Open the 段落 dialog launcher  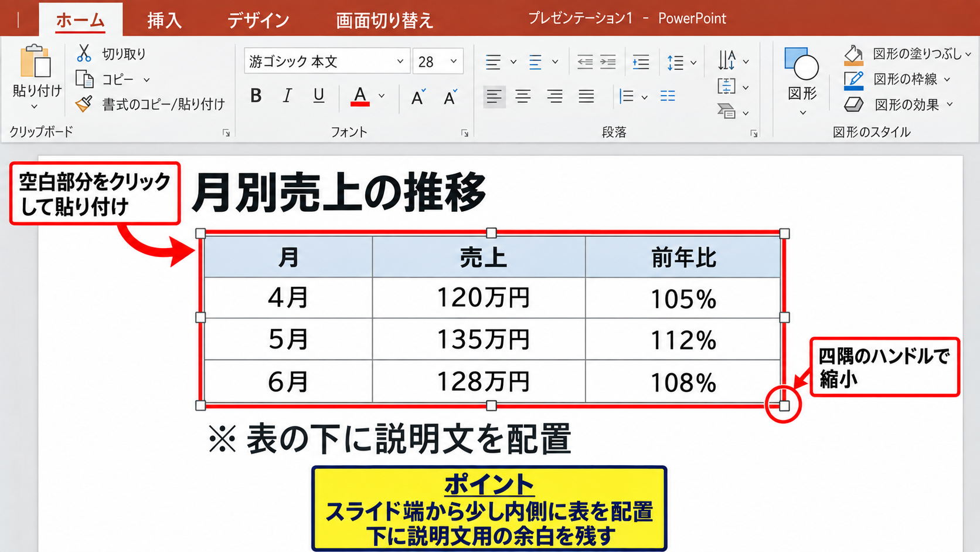pos(754,134)
